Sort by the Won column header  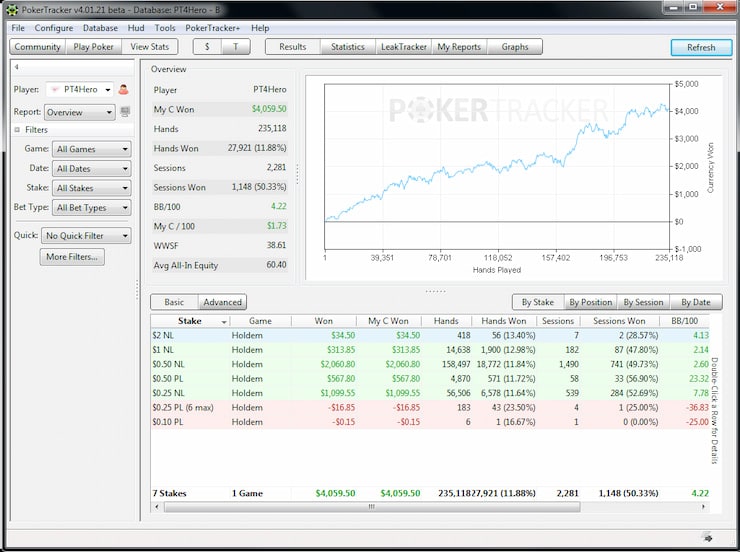pos(324,321)
